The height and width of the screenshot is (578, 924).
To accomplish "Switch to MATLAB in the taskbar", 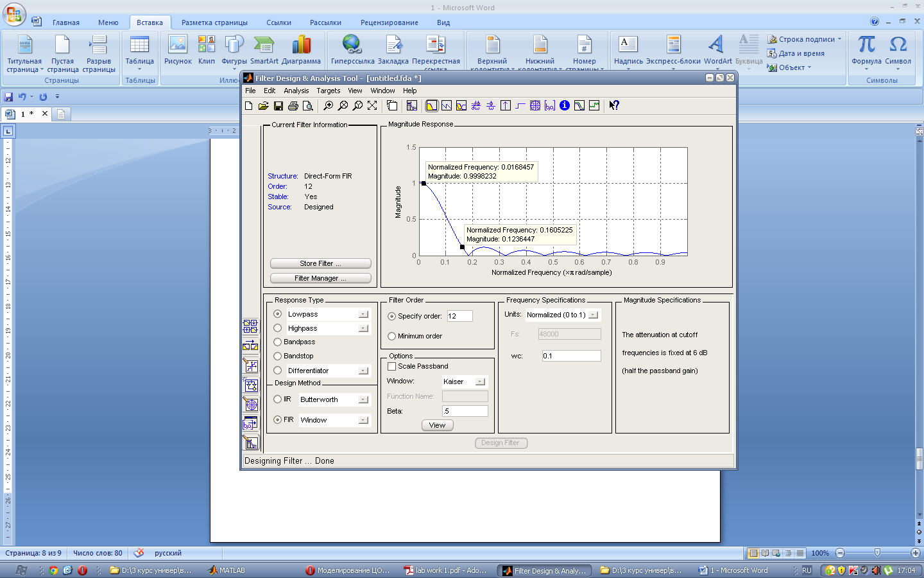I will click(x=226, y=570).
